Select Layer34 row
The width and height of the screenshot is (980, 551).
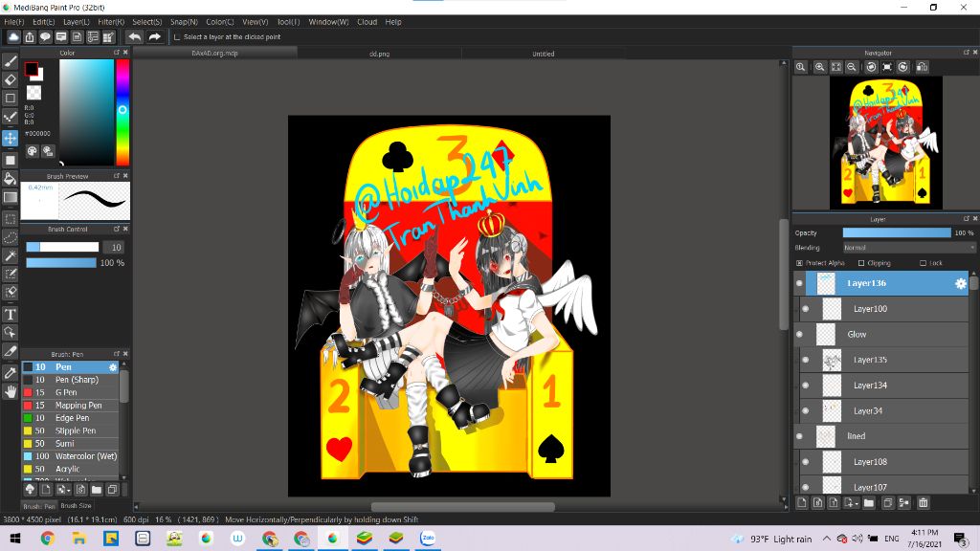coord(883,411)
